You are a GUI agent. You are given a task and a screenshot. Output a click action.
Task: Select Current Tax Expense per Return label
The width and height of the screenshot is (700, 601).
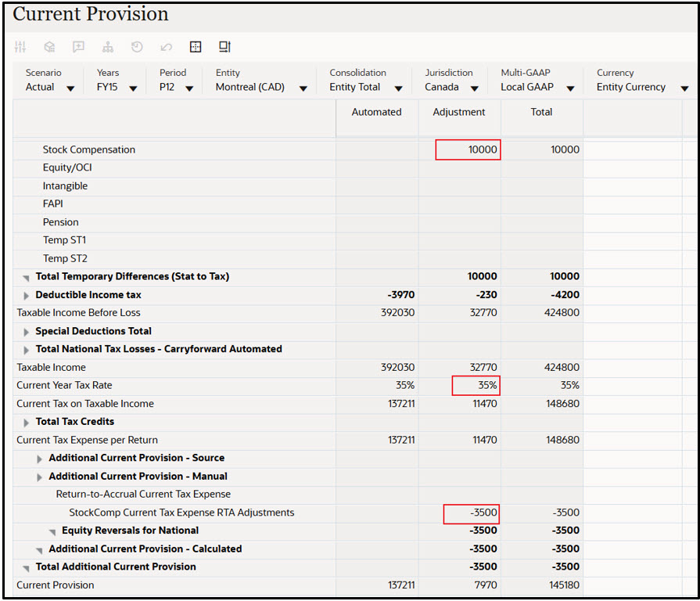pos(87,440)
